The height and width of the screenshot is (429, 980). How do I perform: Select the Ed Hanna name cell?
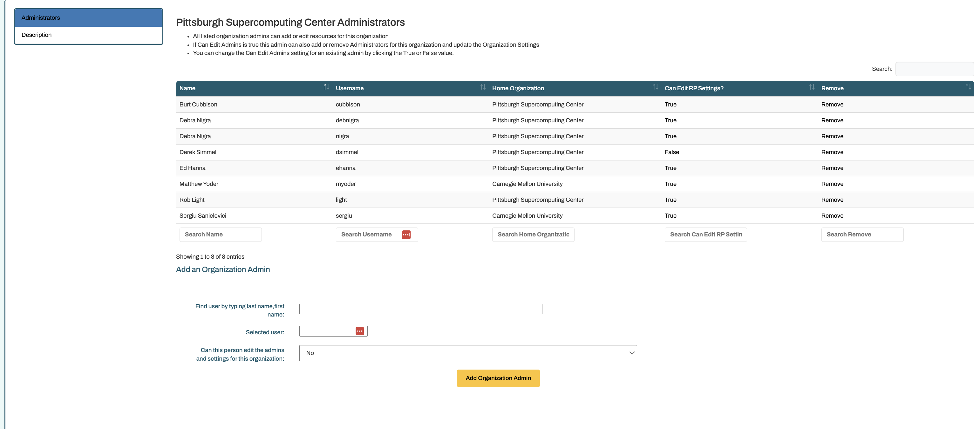[x=192, y=168]
